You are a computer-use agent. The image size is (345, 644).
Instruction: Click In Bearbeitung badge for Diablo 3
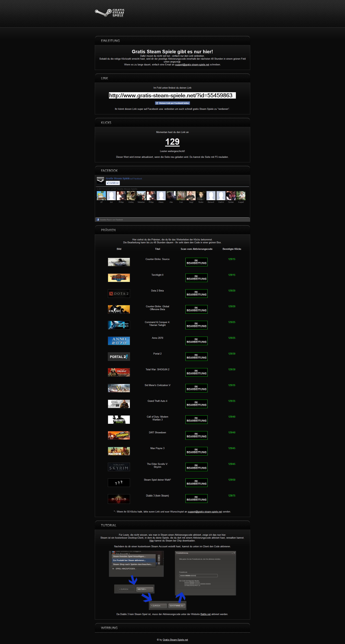click(x=196, y=499)
